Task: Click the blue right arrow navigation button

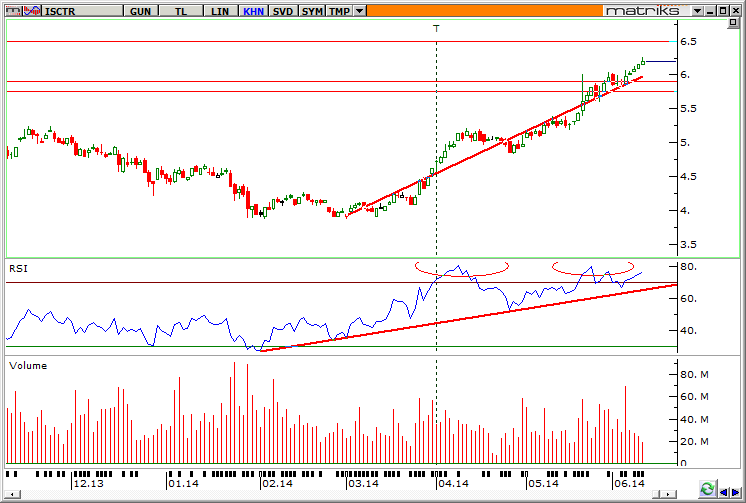Action: [x=735, y=492]
